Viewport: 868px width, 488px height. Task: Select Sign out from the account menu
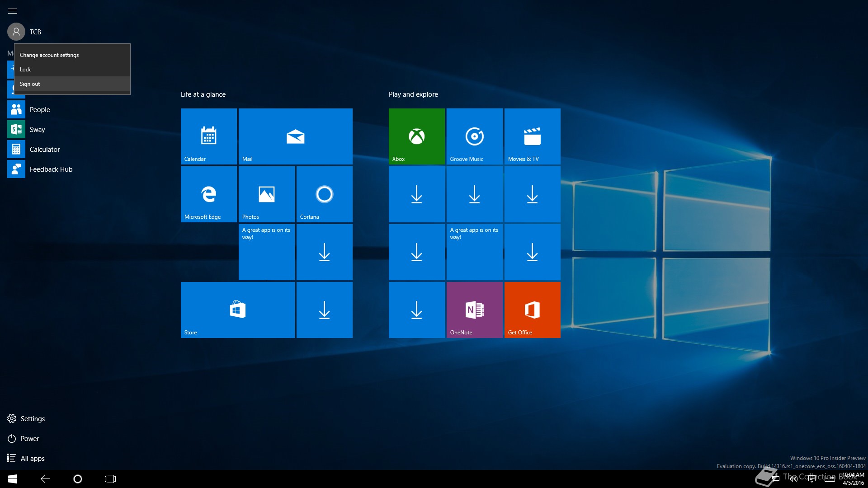tap(72, 84)
